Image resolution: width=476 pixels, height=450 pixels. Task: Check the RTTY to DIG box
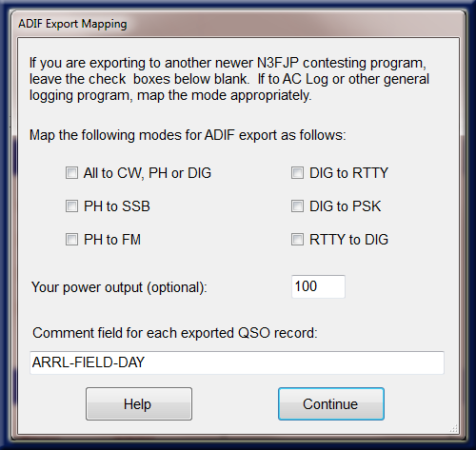pos(297,240)
